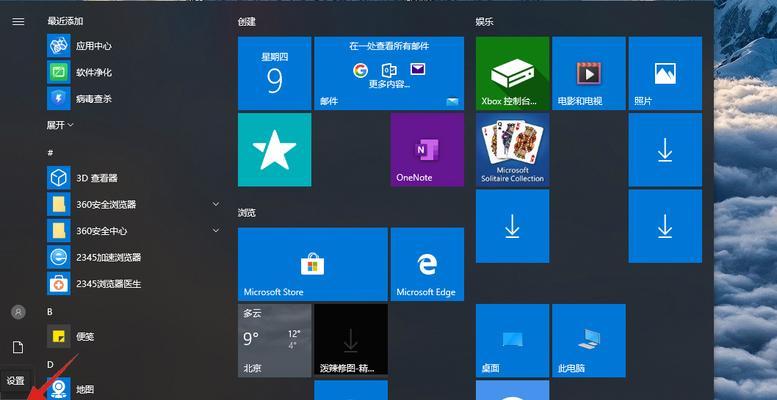Open the Xbox 控制台 tile

tap(512, 73)
